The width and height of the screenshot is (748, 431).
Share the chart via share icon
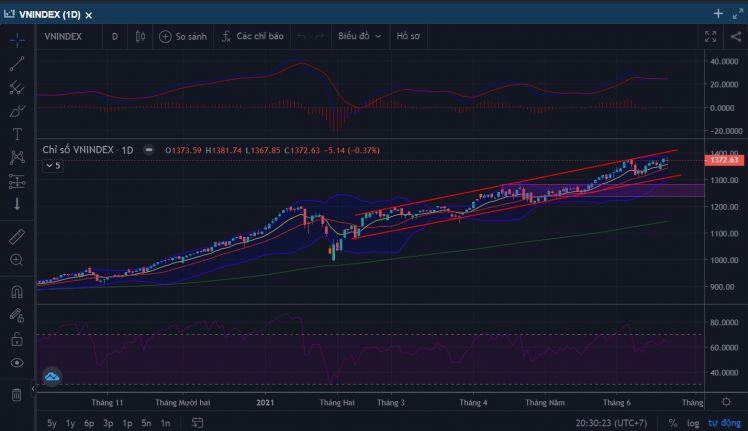[x=736, y=36]
